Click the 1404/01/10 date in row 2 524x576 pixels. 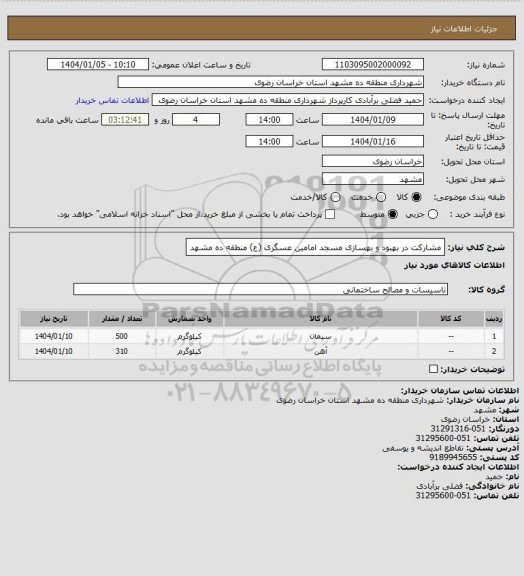click(x=54, y=352)
